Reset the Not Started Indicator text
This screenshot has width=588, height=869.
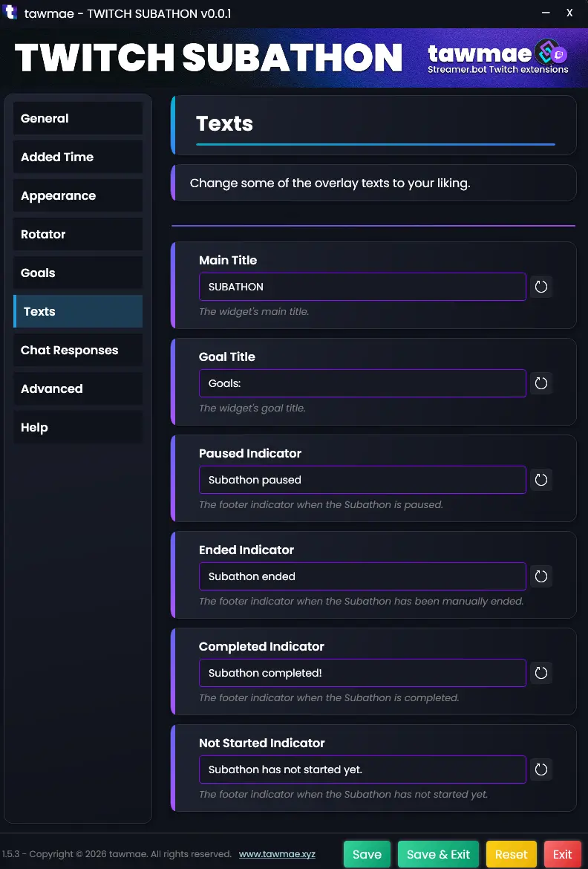point(541,769)
